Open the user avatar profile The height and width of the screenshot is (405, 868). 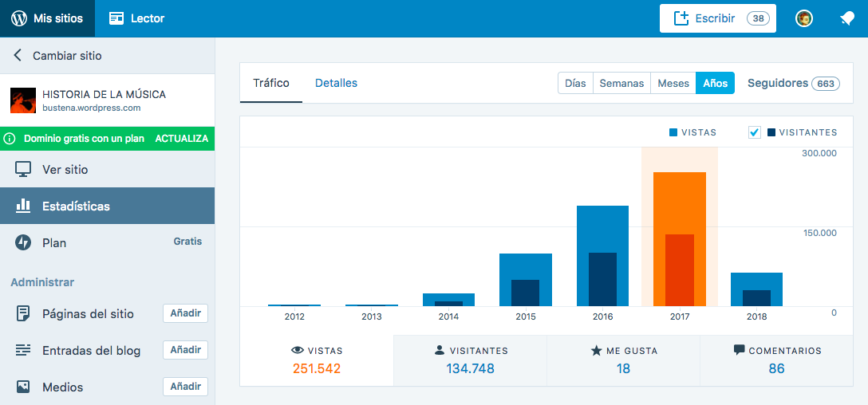coord(804,18)
